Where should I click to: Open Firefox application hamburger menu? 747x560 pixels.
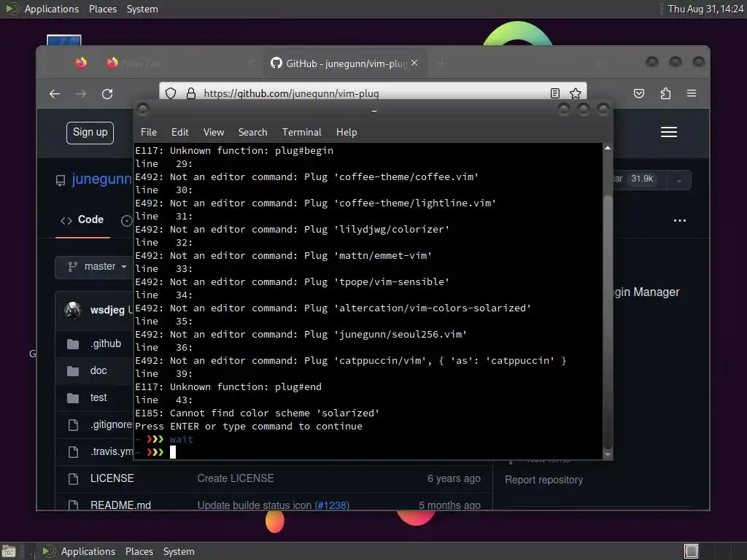click(x=692, y=93)
